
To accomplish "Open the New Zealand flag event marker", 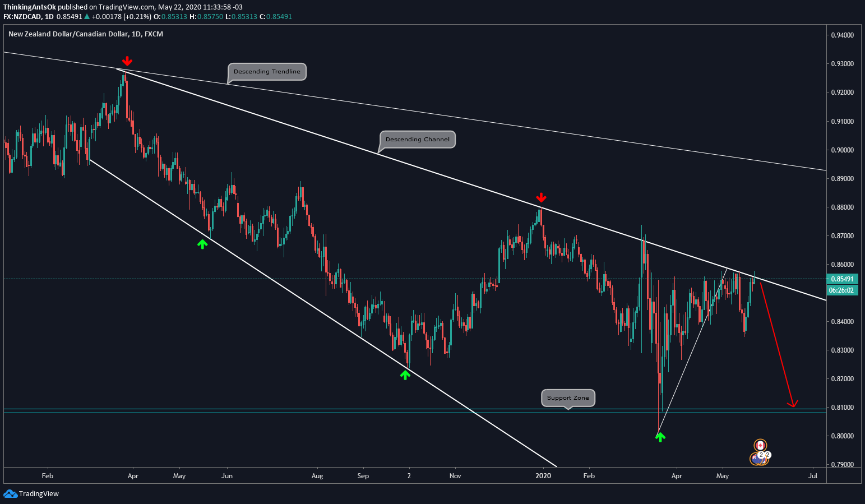I will [x=756, y=459].
